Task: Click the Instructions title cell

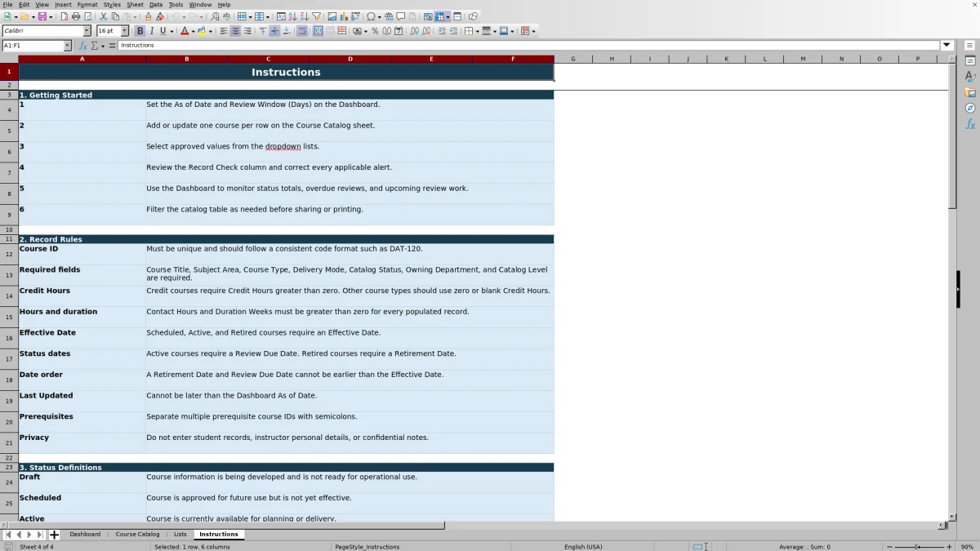Action: point(286,72)
